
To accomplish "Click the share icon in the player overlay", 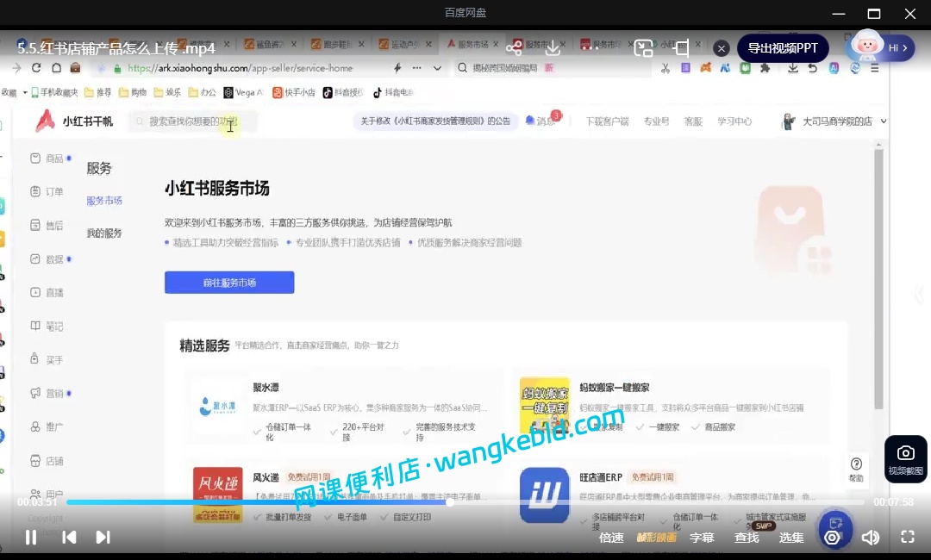I will point(514,48).
